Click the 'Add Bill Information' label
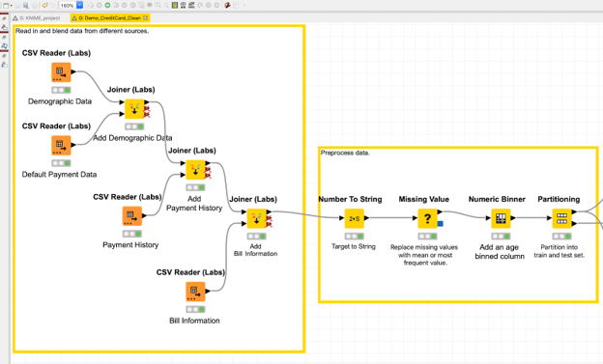The height and width of the screenshot is (364, 603). (x=255, y=250)
